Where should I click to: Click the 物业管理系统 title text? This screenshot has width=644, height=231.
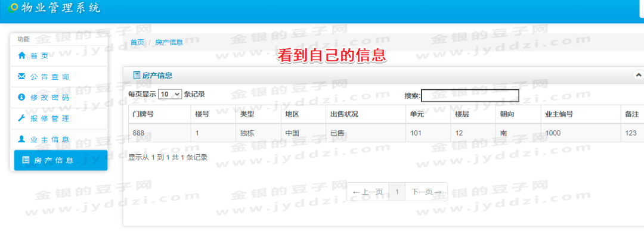tap(61, 8)
